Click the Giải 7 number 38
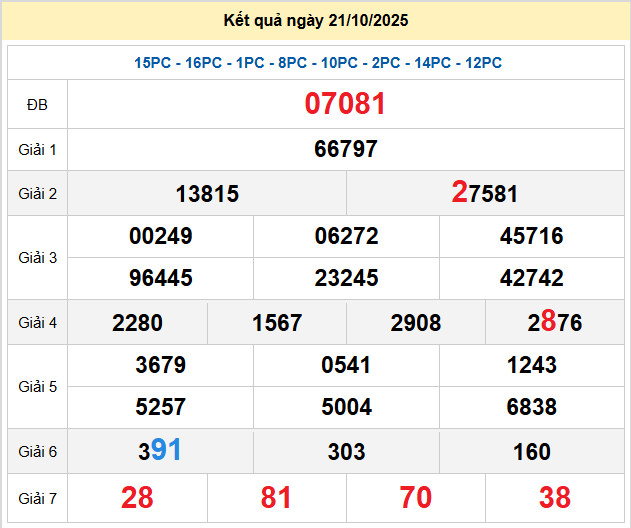 tap(554, 497)
